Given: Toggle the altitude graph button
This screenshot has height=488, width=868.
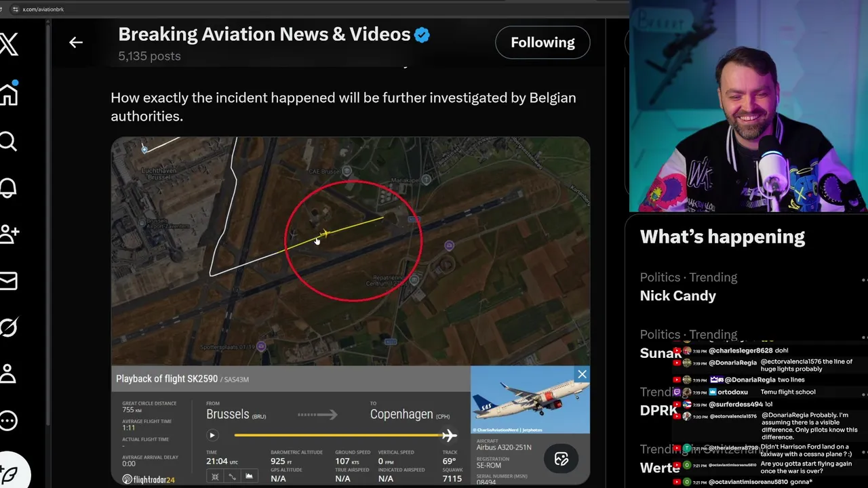Looking at the screenshot, I should click(x=249, y=476).
